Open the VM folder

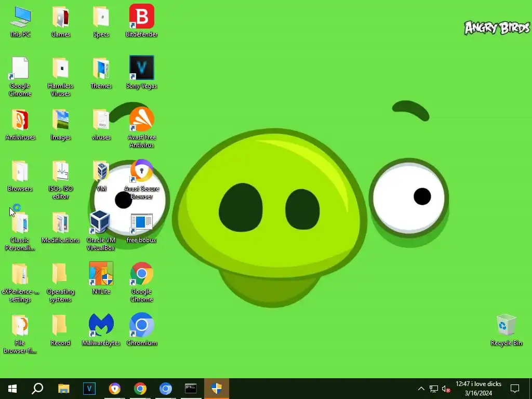[x=101, y=176]
